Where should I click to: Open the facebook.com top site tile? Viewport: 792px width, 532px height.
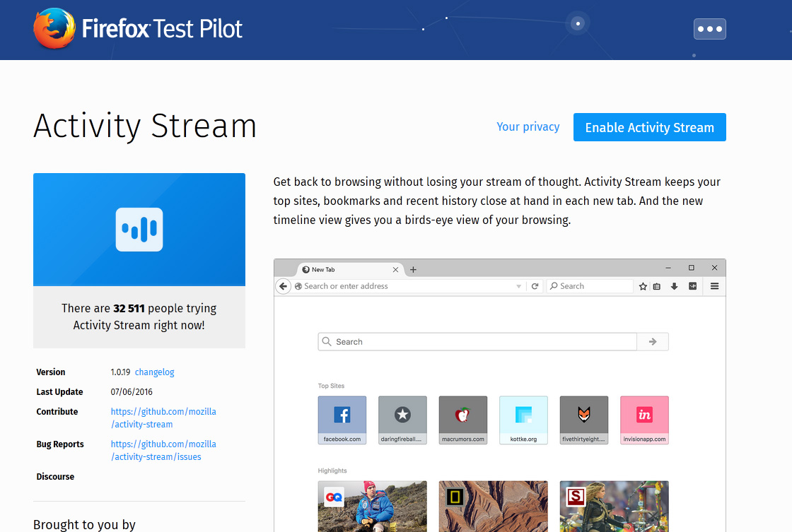tap(342, 420)
